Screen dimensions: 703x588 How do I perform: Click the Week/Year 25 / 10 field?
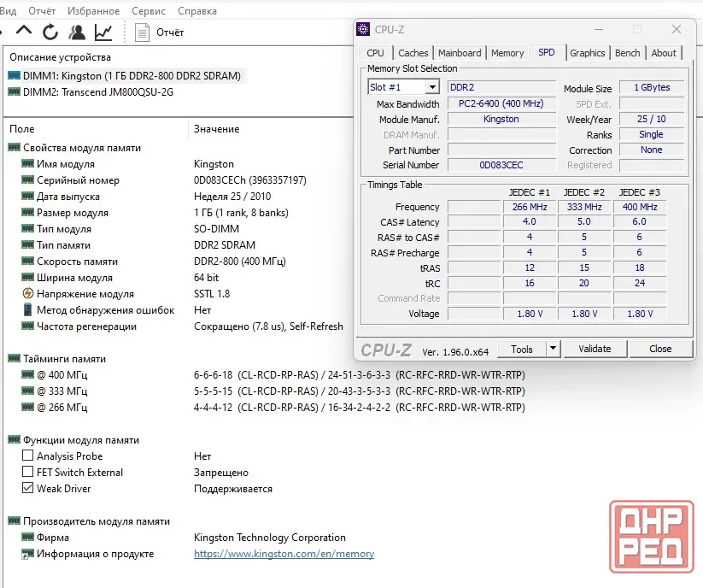(x=652, y=119)
